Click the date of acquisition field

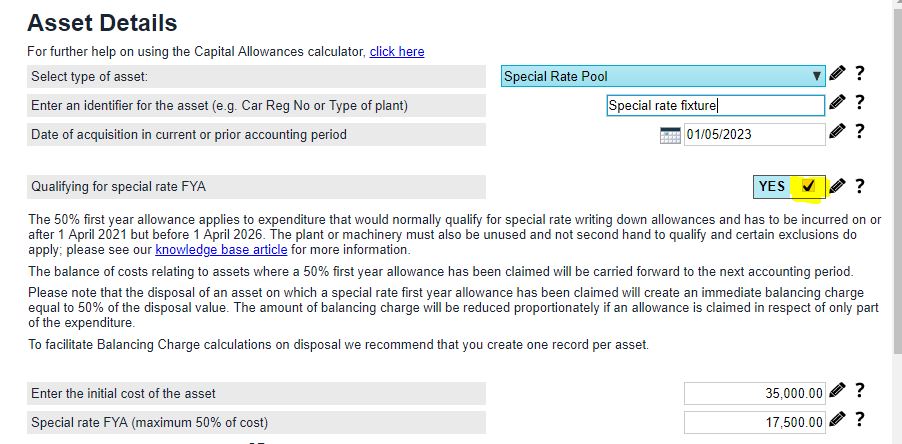pyautogui.click(x=752, y=134)
